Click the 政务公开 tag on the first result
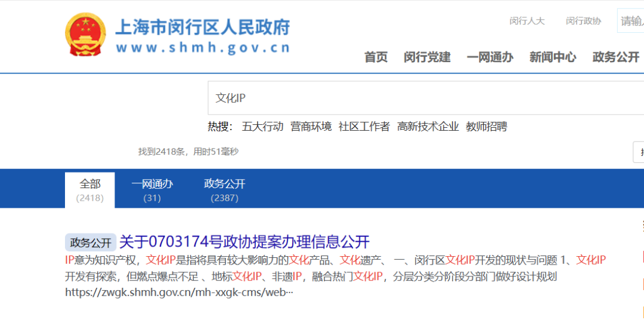The width and height of the screenshot is (644, 320). (x=91, y=242)
